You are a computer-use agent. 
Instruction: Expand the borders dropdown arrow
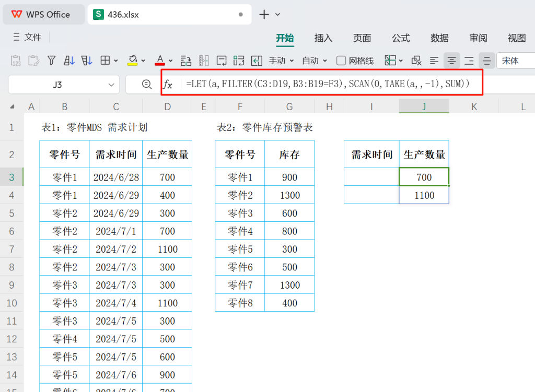click(x=116, y=61)
